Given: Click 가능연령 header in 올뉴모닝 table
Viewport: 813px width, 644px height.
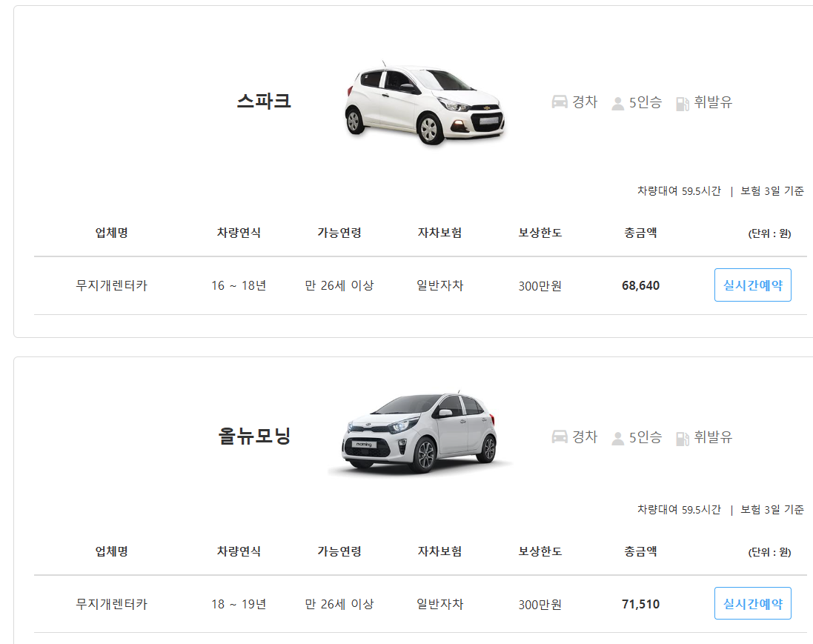Looking at the screenshot, I should coord(339,551).
